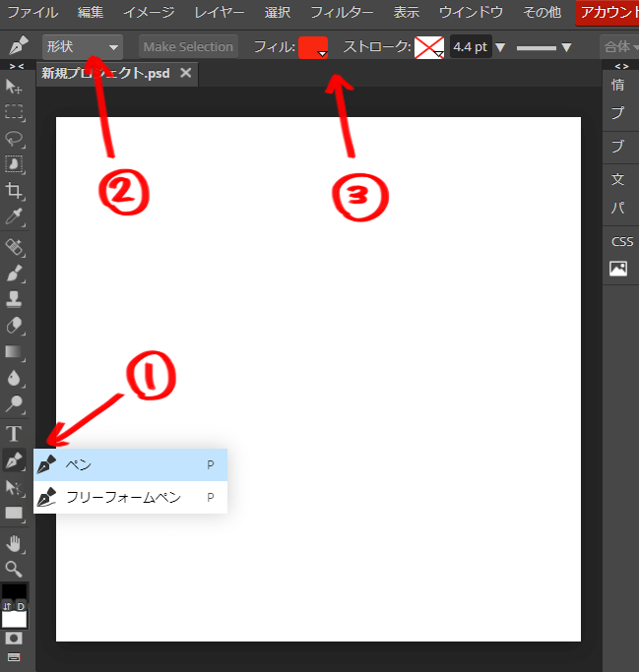
Task: Select the Eraser tool
Action: (x=14, y=326)
